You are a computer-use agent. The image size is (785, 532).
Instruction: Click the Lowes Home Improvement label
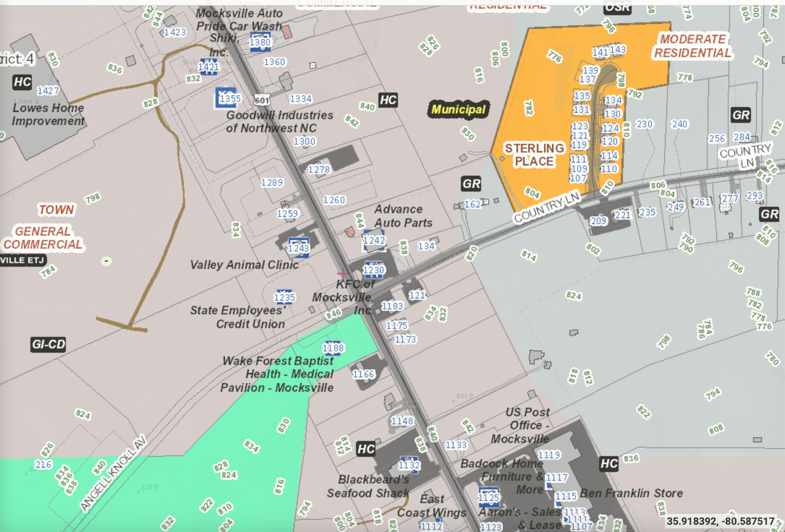pos(48,114)
